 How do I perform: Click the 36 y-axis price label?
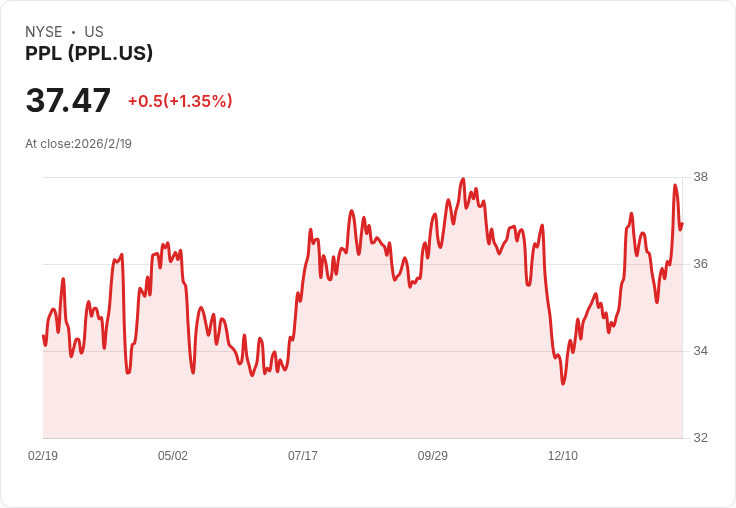(x=700, y=264)
